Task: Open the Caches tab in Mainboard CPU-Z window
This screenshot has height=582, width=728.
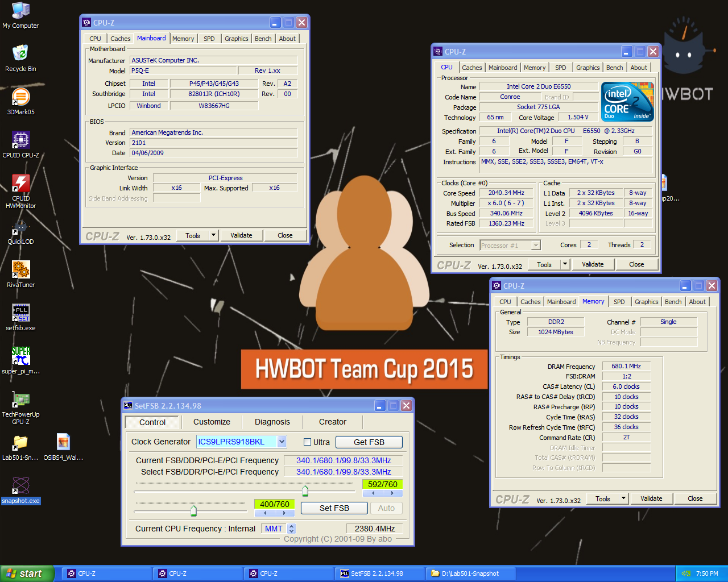Action: (120, 39)
